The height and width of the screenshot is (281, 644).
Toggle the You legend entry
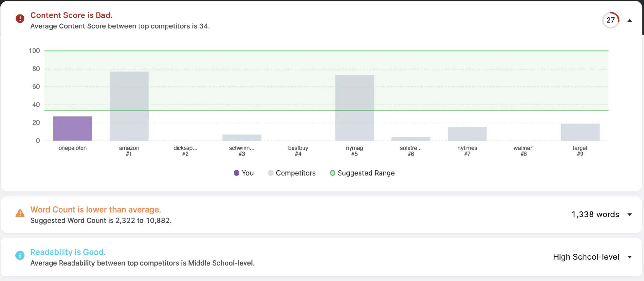click(244, 173)
